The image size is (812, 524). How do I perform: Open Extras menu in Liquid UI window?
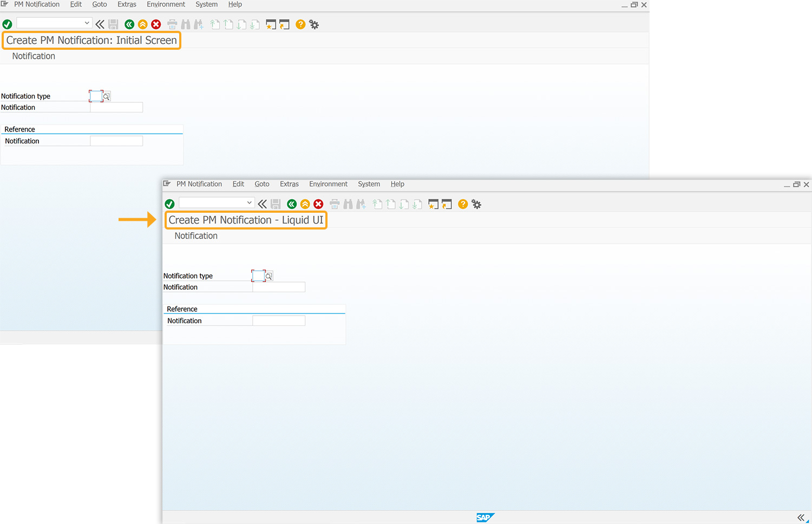point(289,184)
